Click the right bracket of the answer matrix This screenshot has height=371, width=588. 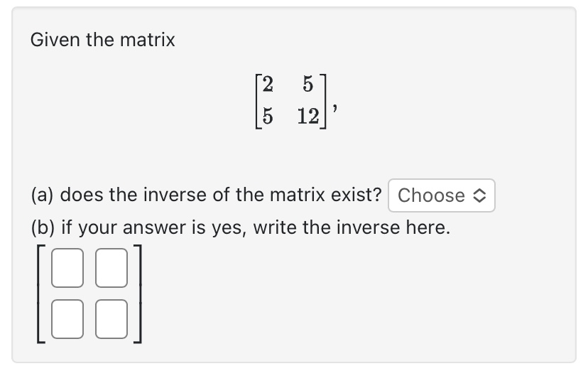click(x=138, y=294)
